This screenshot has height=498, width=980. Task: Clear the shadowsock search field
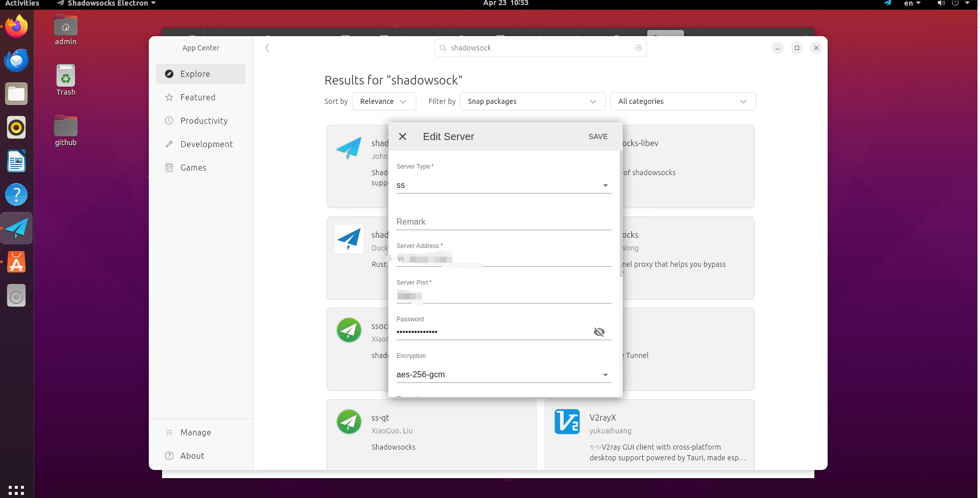click(x=639, y=47)
